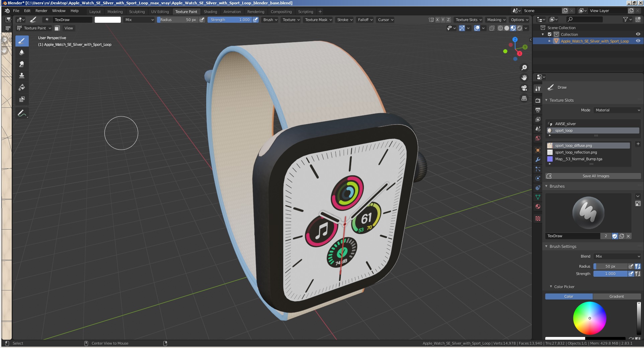Viewport: 644px width, 348px height.
Task: Open the Scene properties tab
Action: point(538,128)
